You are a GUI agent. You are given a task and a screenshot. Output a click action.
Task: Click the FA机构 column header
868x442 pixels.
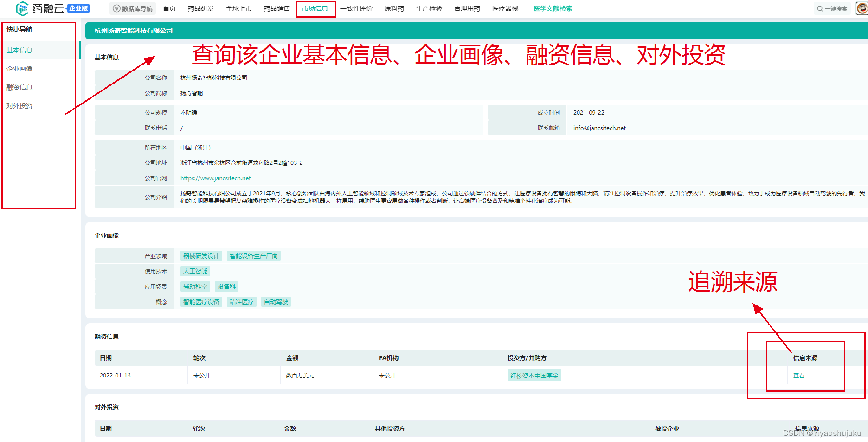(389, 358)
